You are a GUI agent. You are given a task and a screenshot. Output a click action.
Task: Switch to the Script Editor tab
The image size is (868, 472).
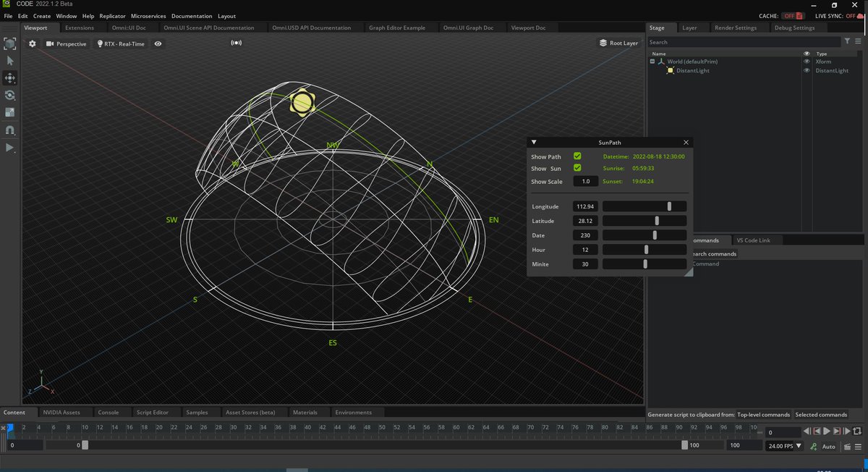coord(153,413)
